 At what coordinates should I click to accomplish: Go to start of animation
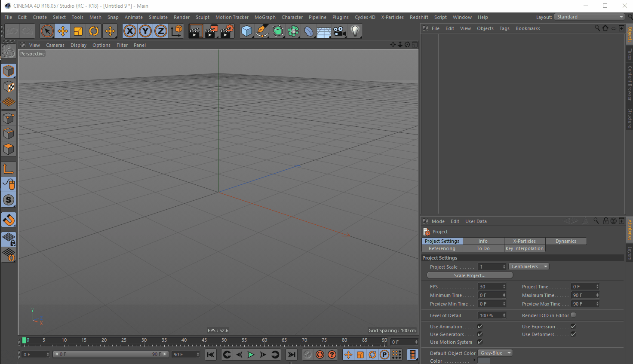[x=210, y=355]
